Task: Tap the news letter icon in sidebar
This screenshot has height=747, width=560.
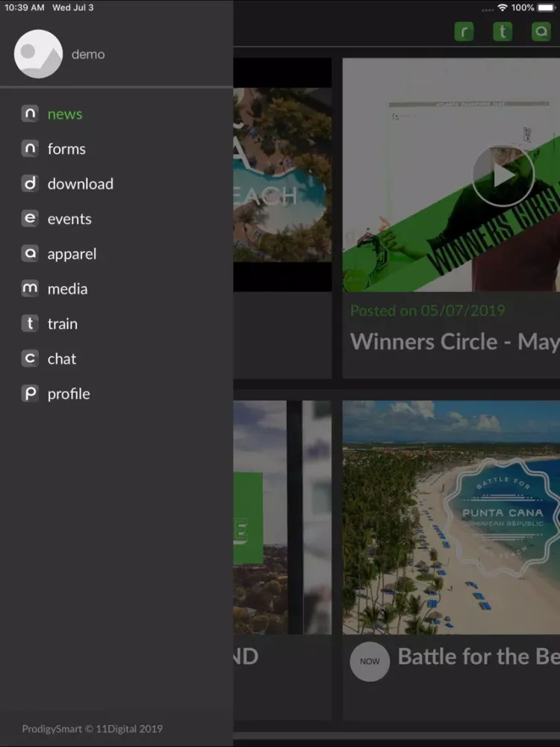Action: (x=30, y=114)
